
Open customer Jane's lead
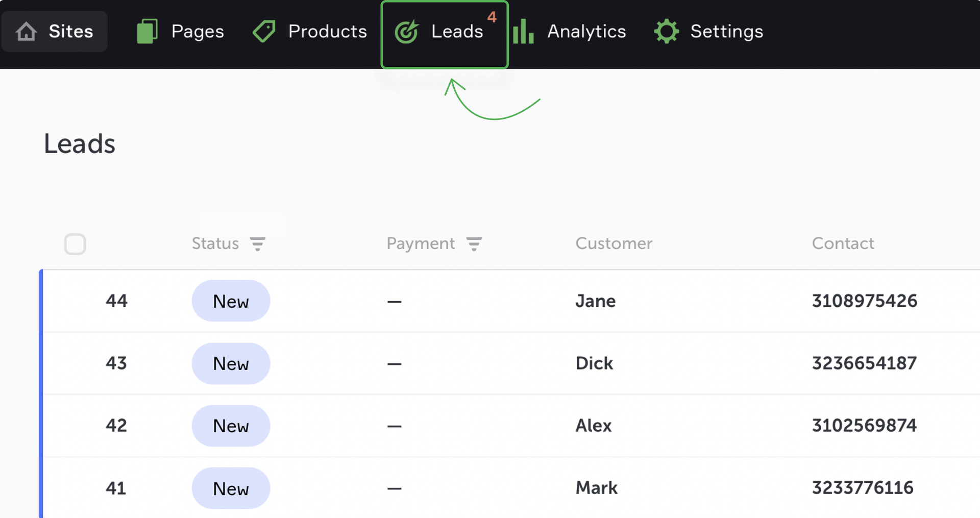(595, 301)
